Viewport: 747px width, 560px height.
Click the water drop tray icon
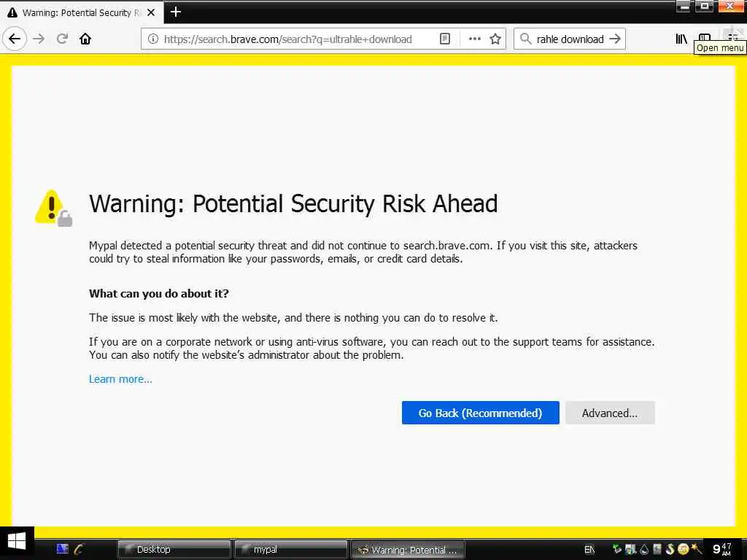coord(644,549)
